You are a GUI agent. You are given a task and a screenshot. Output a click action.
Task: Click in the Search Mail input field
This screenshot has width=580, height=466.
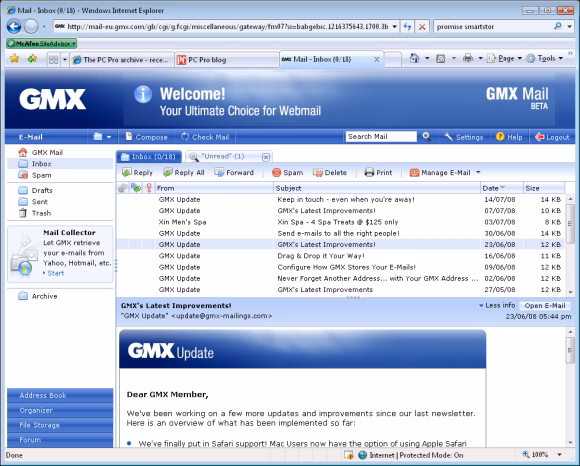[x=381, y=136]
